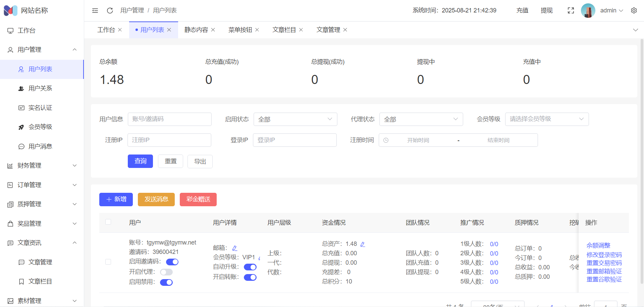Click the edit pencil next to 邮箱
Viewport: 644px width, 307px height.
(235, 248)
